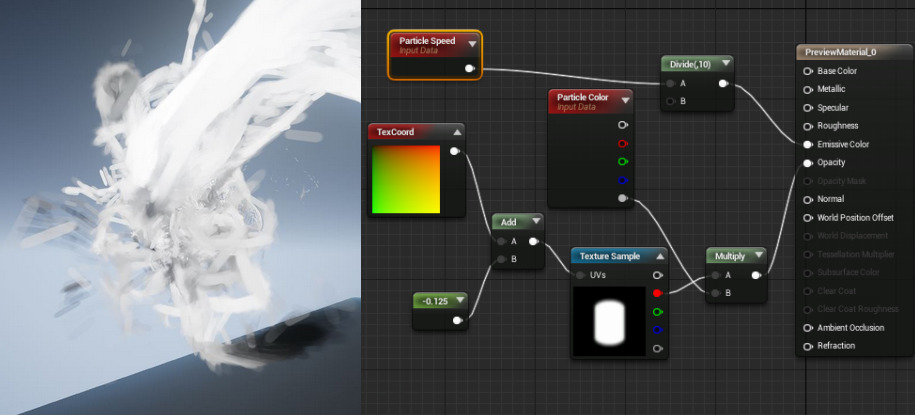Screen dimensions: 915x415
Task: Collapse the Particle Speed node arrow
Action: click(x=472, y=43)
